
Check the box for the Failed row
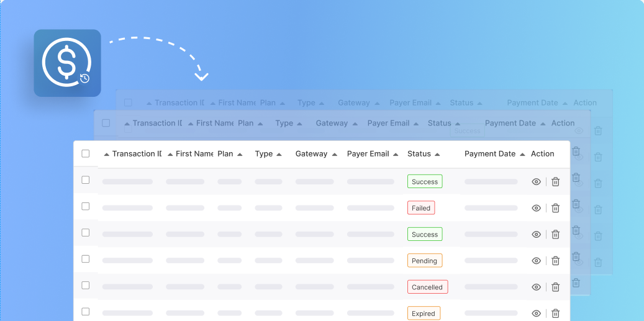[x=86, y=206]
